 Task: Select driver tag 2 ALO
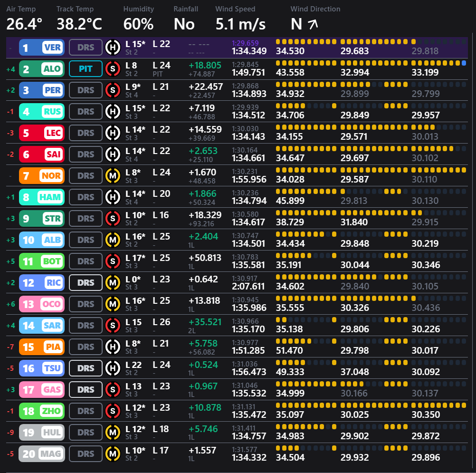tap(42, 68)
